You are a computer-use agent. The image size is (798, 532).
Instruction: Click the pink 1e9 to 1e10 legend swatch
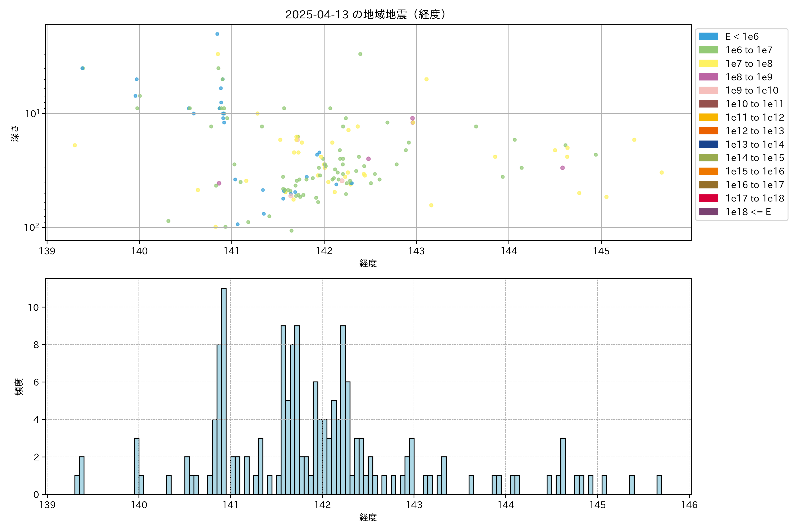click(x=708, y=91)
